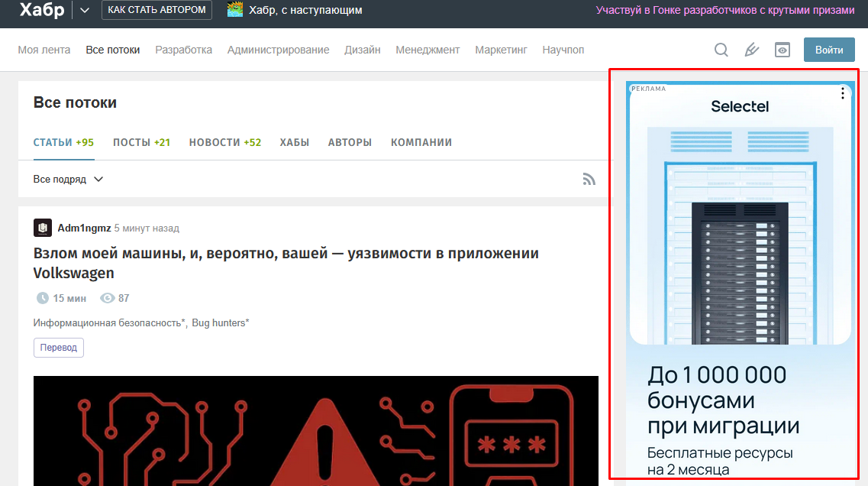Screen dimensions: 868x486
Task: Click the Информационная безопасность hub link
Action: click(x=109, y=323)
